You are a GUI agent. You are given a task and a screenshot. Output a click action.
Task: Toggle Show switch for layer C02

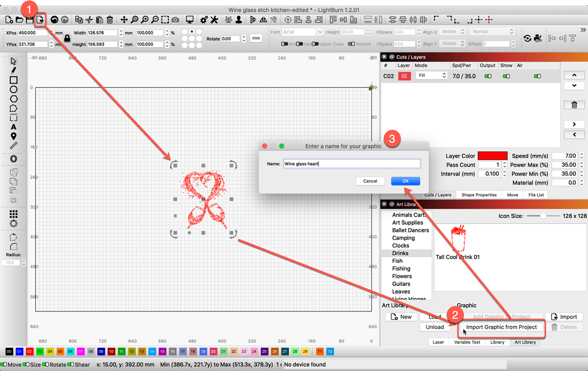[506, 76]
